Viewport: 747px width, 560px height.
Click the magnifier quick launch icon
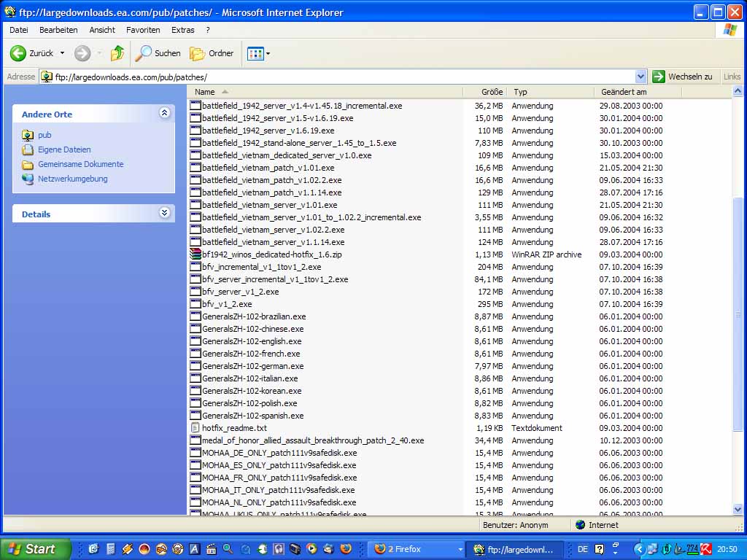[228, 549]
